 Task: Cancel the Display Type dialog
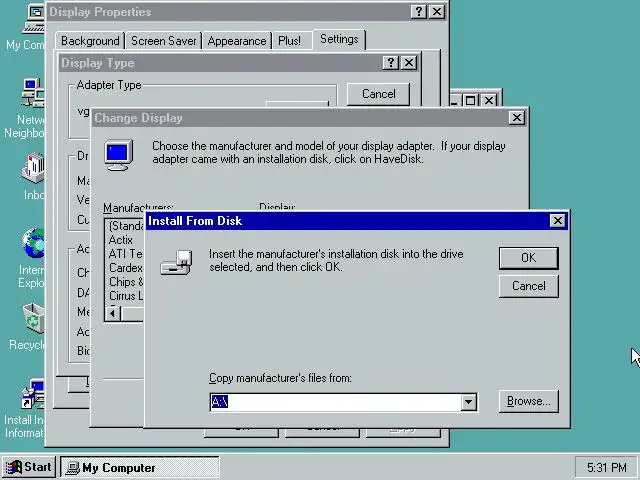coord(378,94)
